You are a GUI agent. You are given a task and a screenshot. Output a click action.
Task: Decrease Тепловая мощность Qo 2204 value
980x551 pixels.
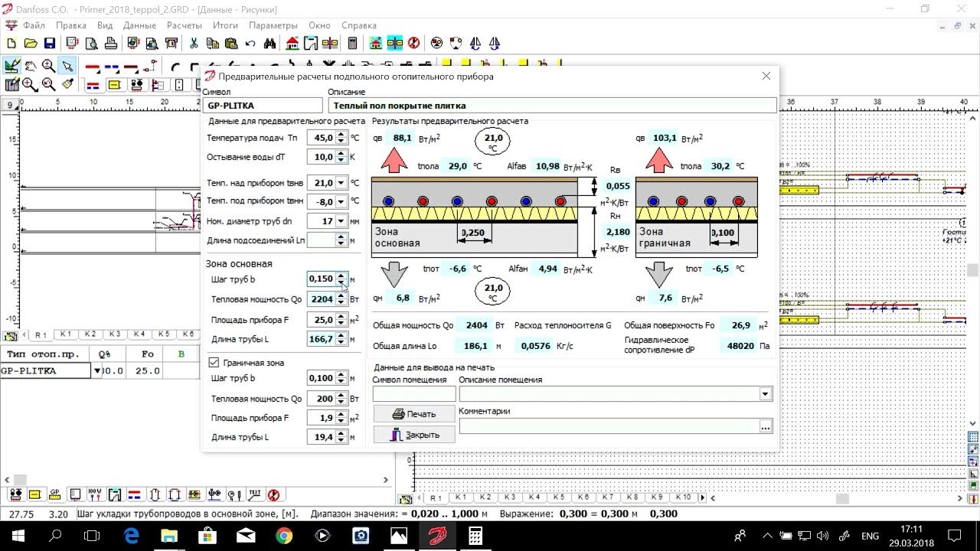341,303
